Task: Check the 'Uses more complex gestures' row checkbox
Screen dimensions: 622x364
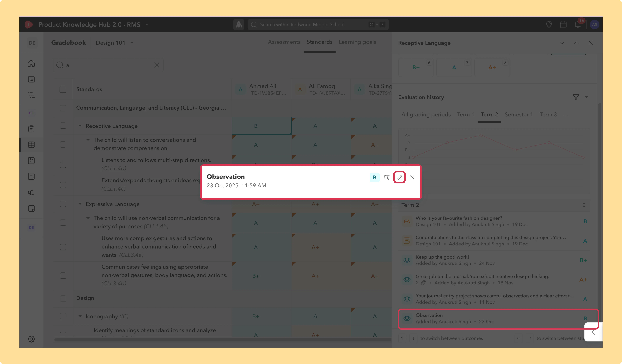Action: pyautogui.click(x=63, y=247)
